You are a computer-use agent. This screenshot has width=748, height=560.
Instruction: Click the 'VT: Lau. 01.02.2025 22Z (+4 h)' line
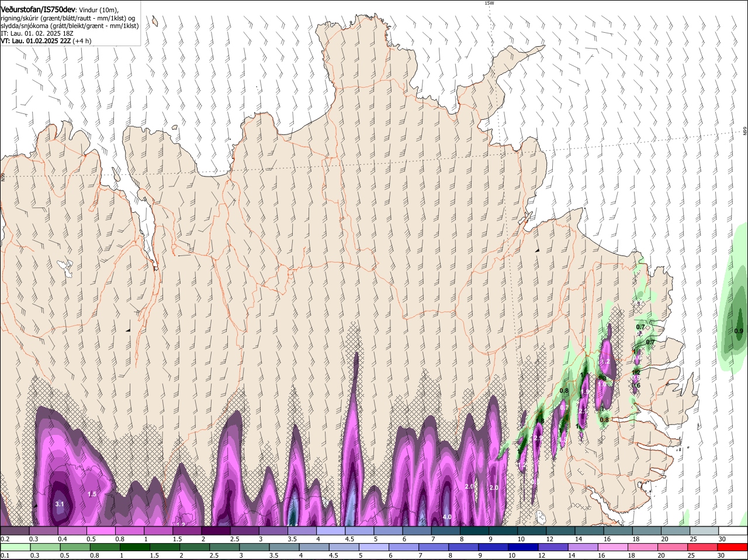(x=46, y=41)
